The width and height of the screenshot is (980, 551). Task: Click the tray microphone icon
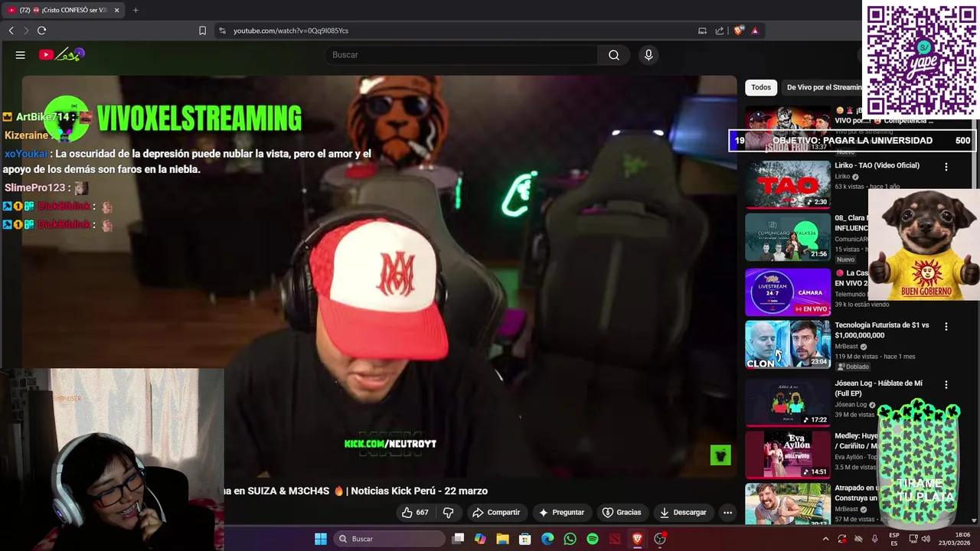tap(874, 539)
